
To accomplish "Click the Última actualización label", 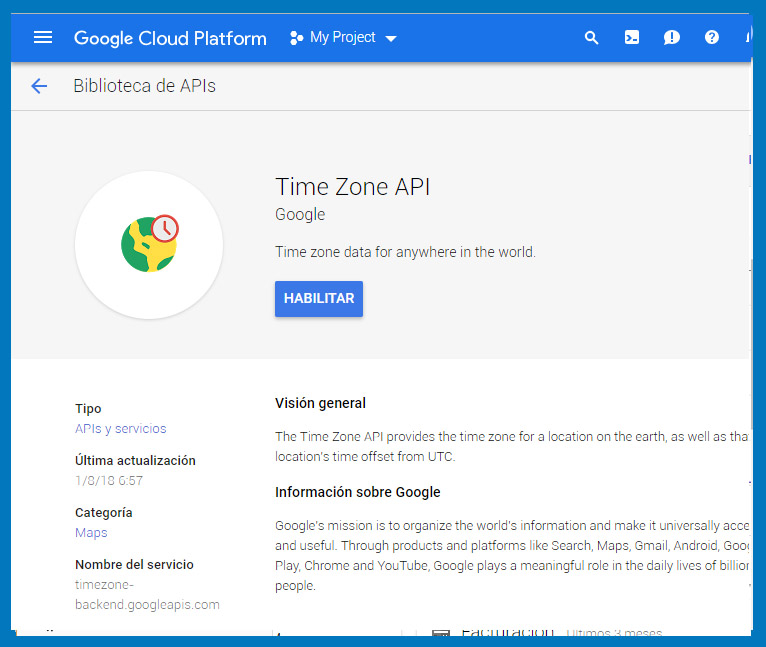I will 135,460.
